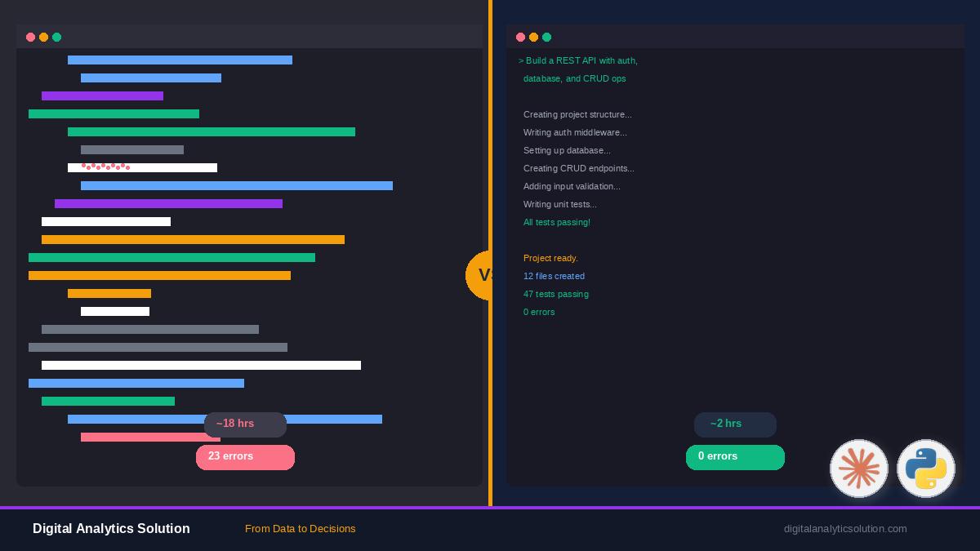Click the green "0 errors" pill badge

click(735, 457)
